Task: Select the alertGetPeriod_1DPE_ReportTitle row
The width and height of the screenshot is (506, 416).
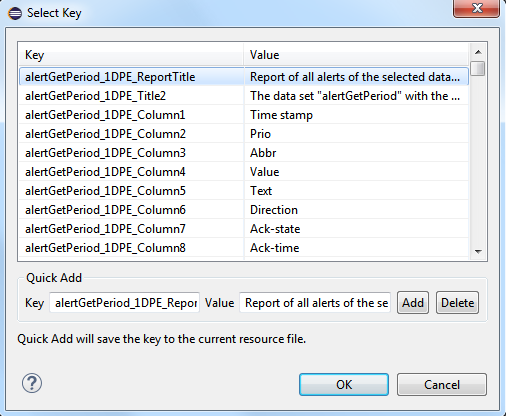Action: click(244, 77)
